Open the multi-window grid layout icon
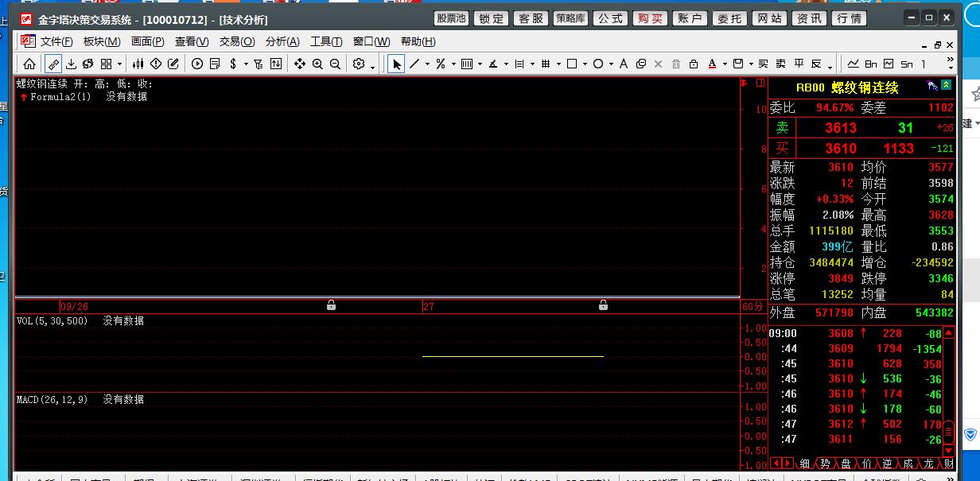980x481 pixels. coord(106,64)
